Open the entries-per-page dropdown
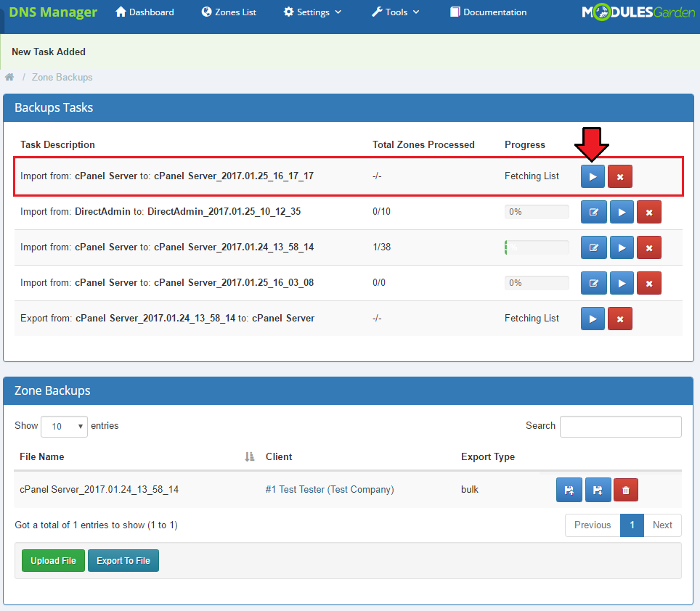The width and height of the screenshot is (700, 611). click(x=64, y=426)
